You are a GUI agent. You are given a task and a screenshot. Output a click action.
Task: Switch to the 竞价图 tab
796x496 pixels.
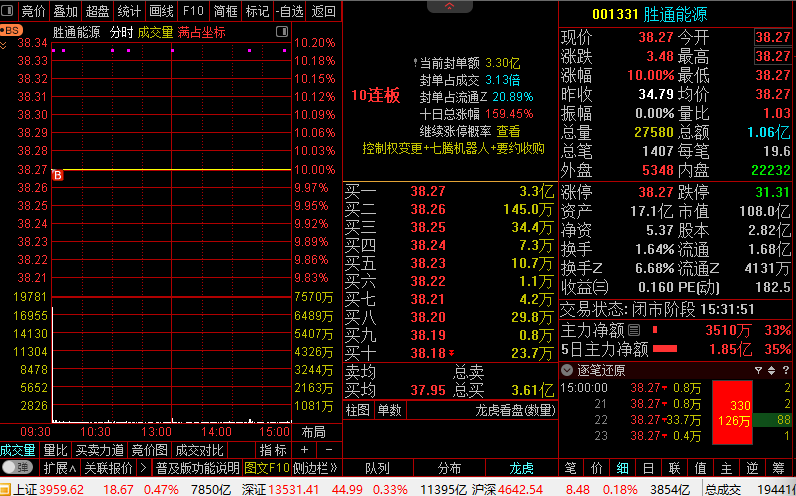(x=150, y=450)
